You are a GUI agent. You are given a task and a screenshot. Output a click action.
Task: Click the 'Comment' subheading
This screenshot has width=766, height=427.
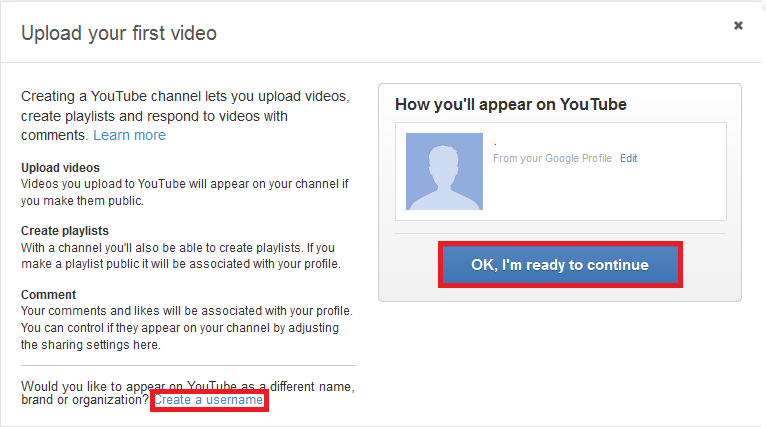(x=48, y=295)
